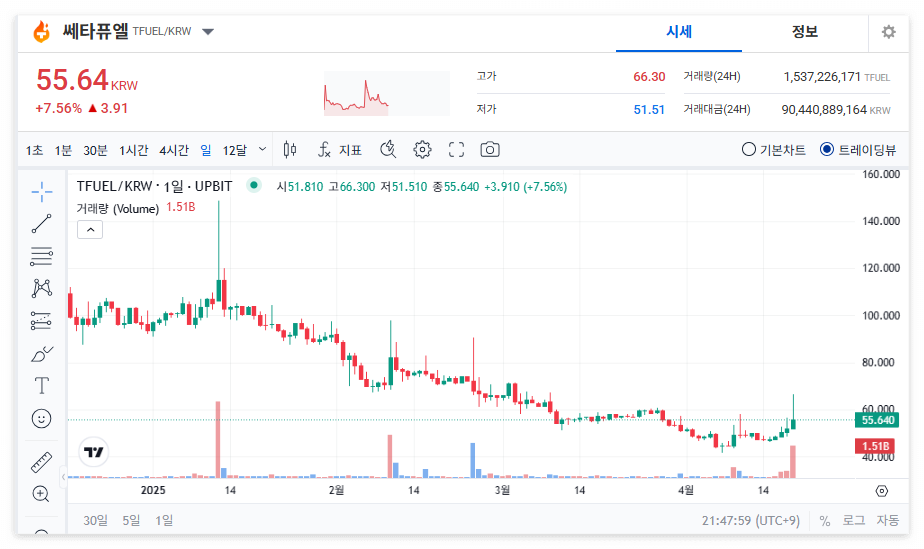The image size is (924, 549).
Task: Select the XABCD pattern tool
Action: [x=41, y=288]
